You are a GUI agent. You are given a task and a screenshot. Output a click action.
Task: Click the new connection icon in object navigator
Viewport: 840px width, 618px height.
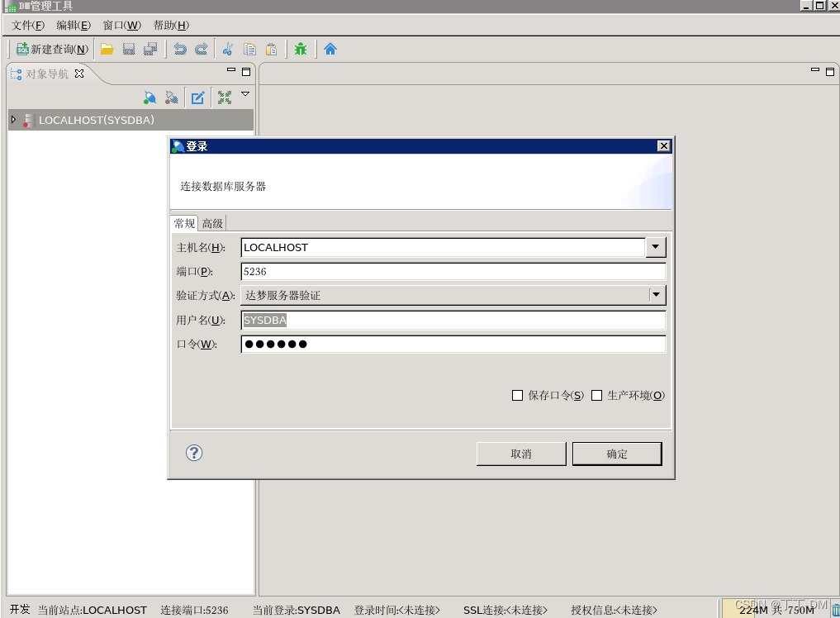pos(150,97)
